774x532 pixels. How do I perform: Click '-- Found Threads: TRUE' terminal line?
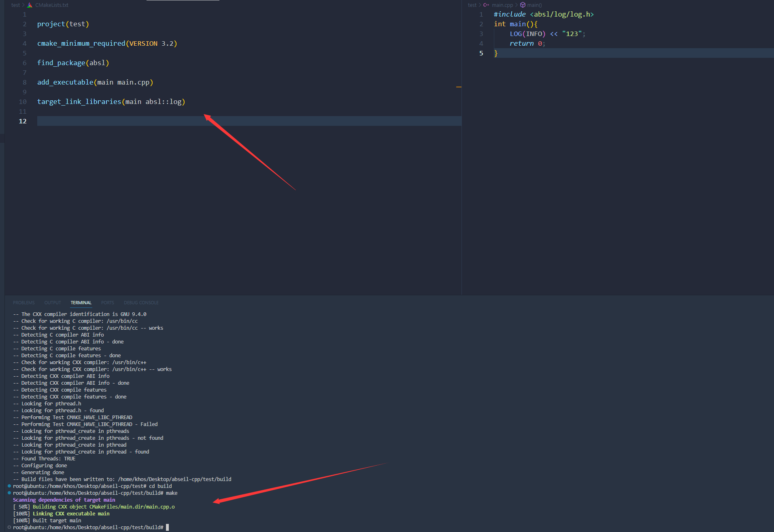(x=44, y=458)
